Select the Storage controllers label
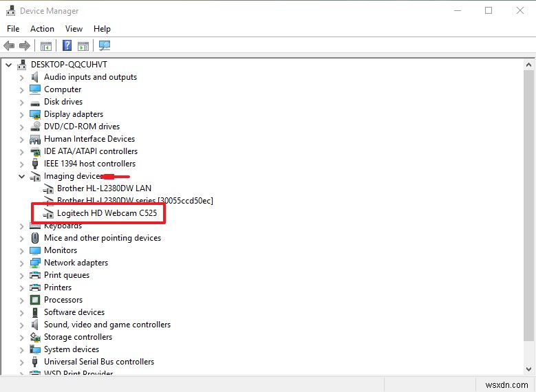 78,337
